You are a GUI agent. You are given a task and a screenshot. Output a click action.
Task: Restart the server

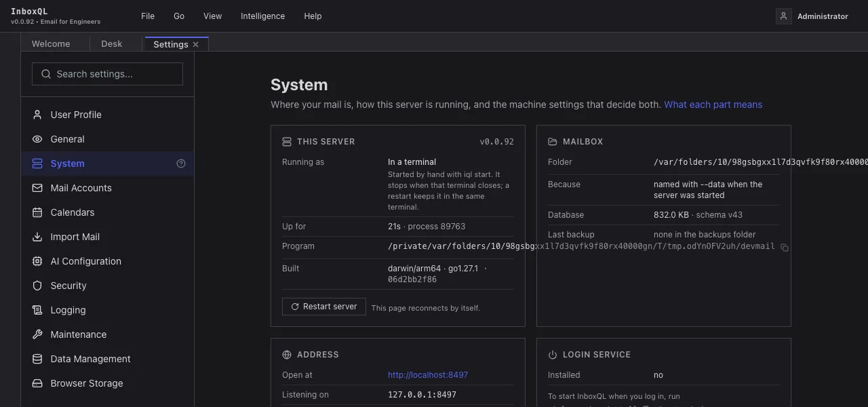(324, 307)
